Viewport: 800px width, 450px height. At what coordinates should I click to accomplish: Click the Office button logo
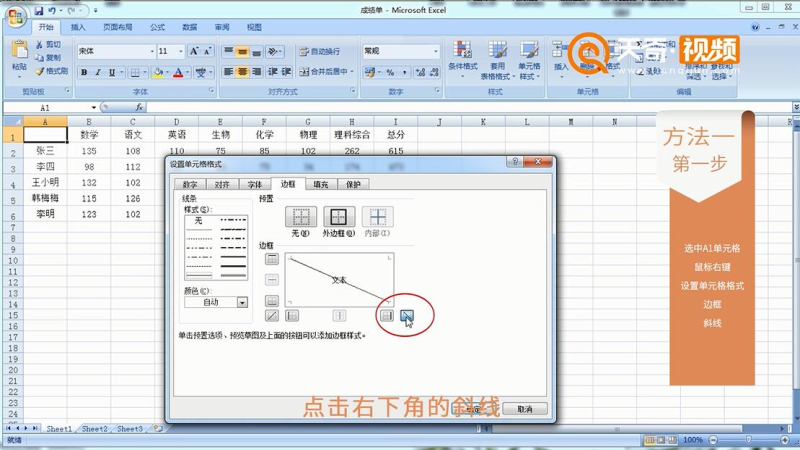click(15, 17)
